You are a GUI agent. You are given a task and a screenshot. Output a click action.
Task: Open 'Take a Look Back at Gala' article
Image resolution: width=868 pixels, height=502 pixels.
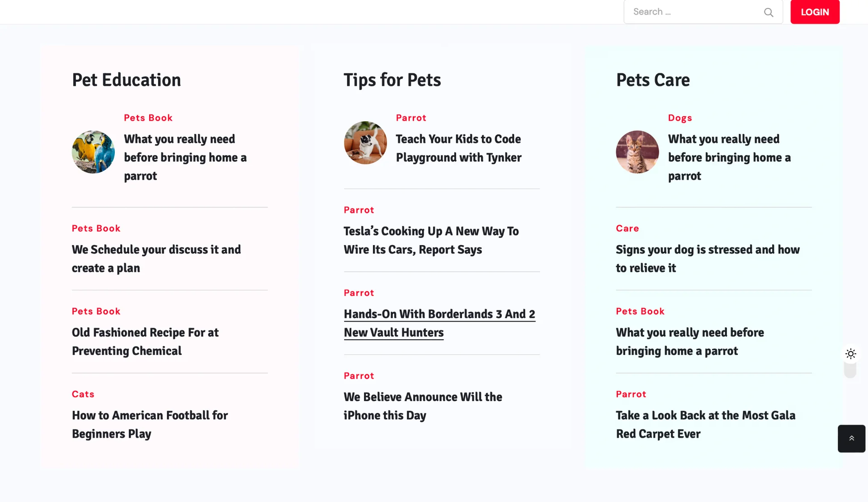tap(705, 425)
